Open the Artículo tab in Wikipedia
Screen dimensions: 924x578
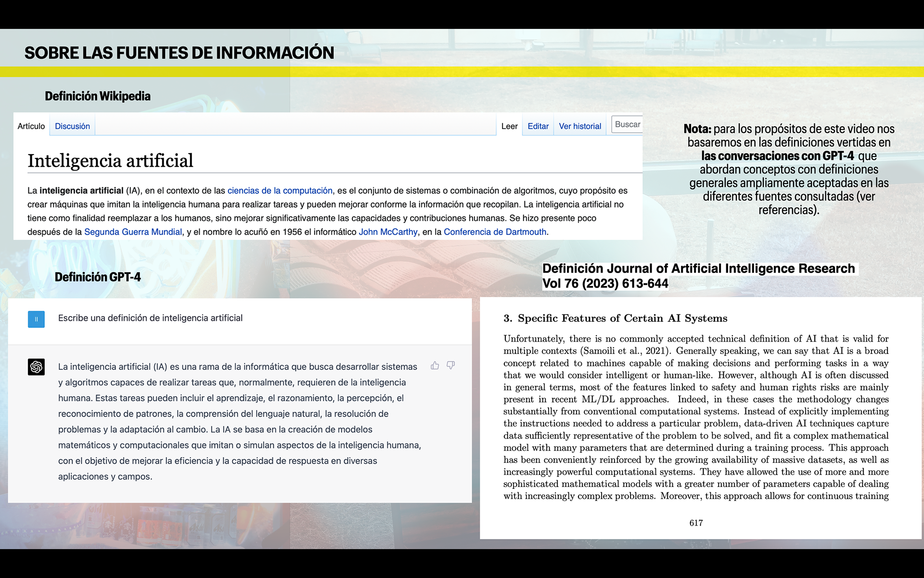[31, 126]
